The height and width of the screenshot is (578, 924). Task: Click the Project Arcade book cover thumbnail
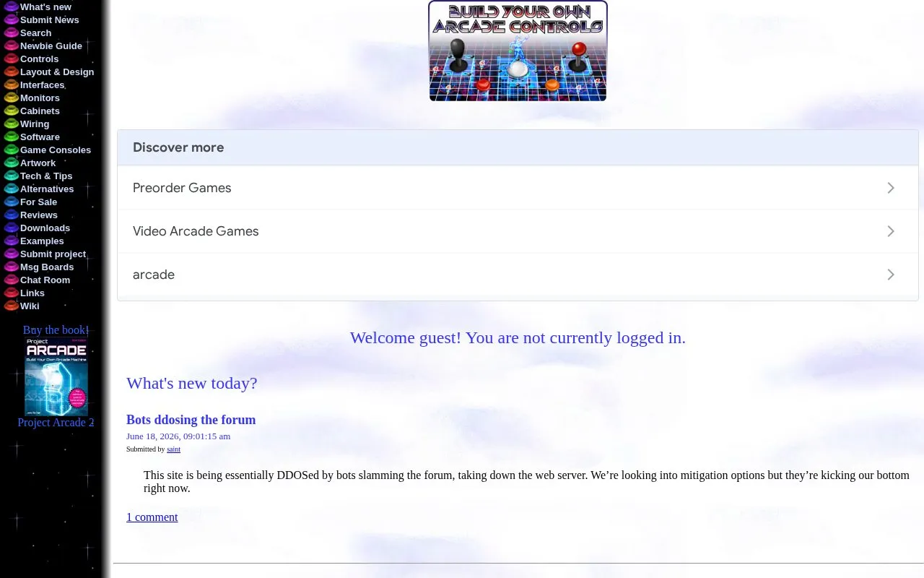(x=56, y=376)
